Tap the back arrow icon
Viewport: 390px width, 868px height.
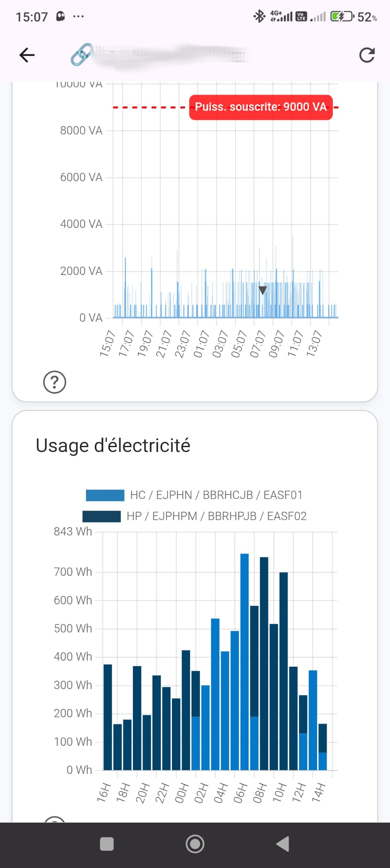pos(27,55)
